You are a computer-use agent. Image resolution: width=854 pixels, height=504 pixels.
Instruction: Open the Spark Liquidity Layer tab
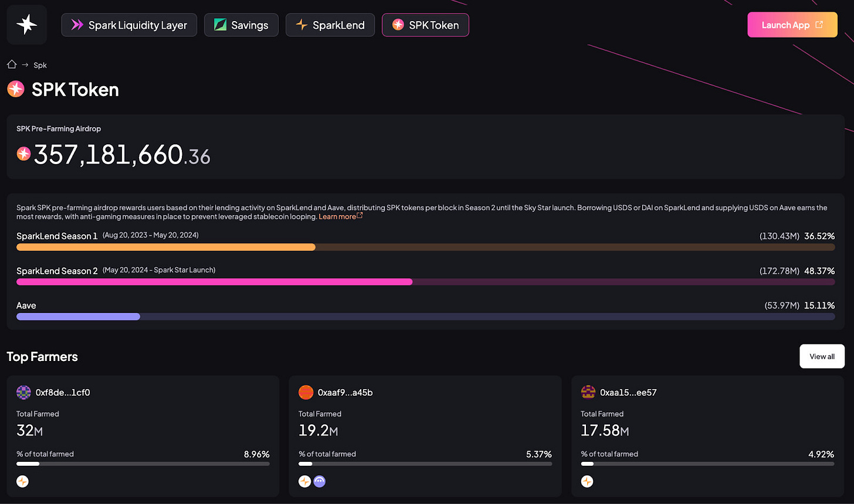[129, 25]
